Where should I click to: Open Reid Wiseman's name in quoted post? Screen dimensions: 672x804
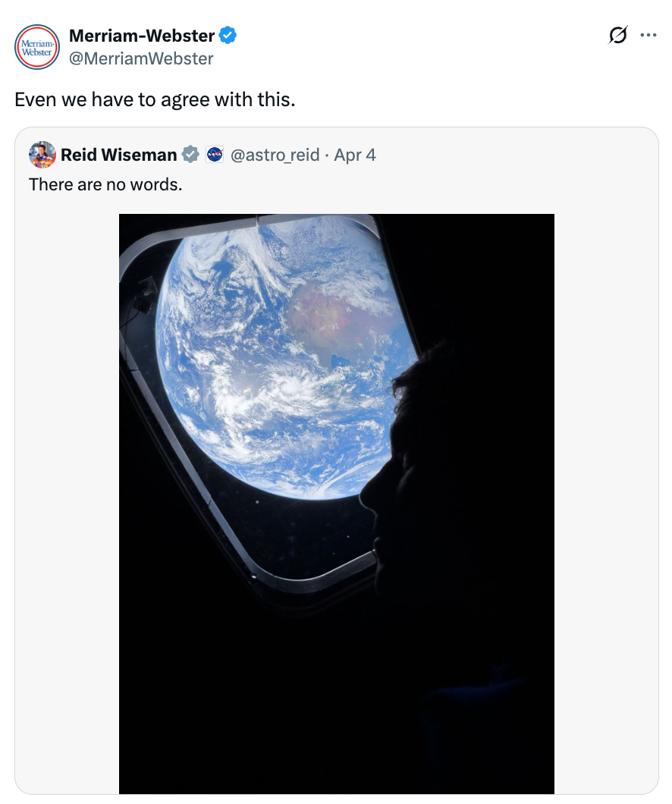point(118,155)
